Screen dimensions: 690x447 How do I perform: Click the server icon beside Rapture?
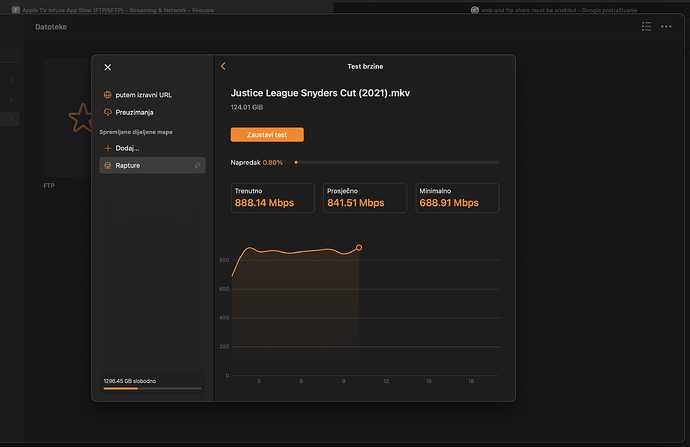[107, 165]
